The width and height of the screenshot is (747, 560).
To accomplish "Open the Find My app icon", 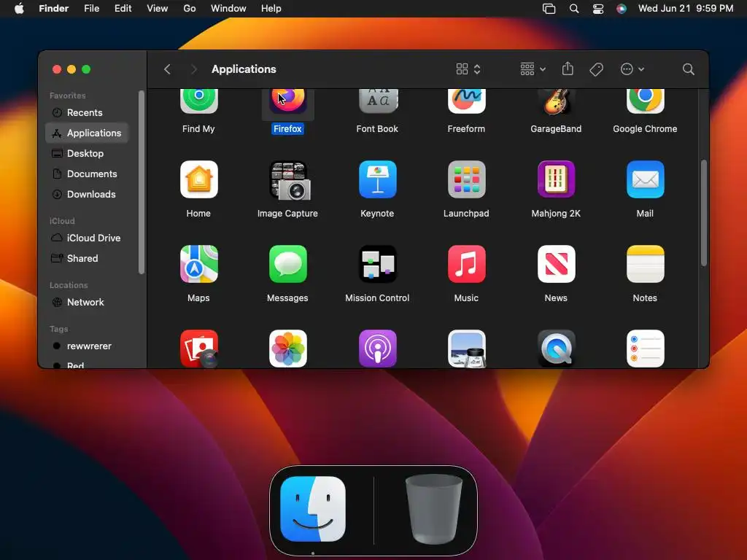I will tap(198, 101).
